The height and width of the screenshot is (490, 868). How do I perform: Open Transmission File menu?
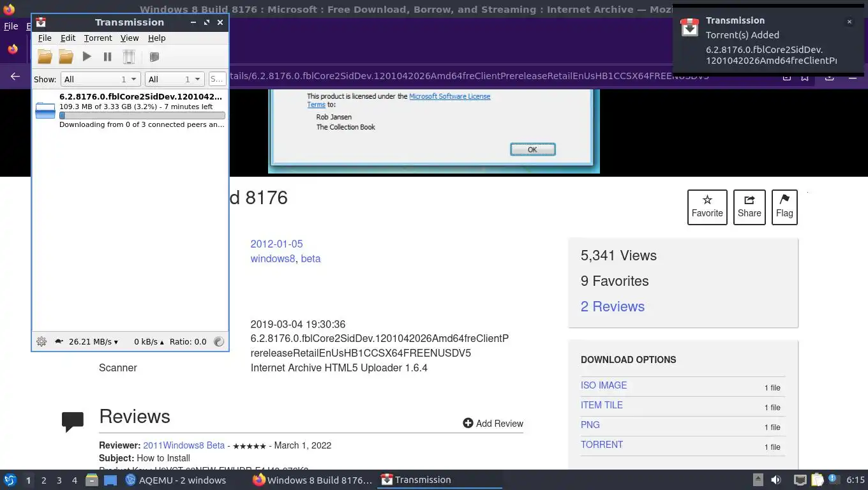(x=45, y=38)
